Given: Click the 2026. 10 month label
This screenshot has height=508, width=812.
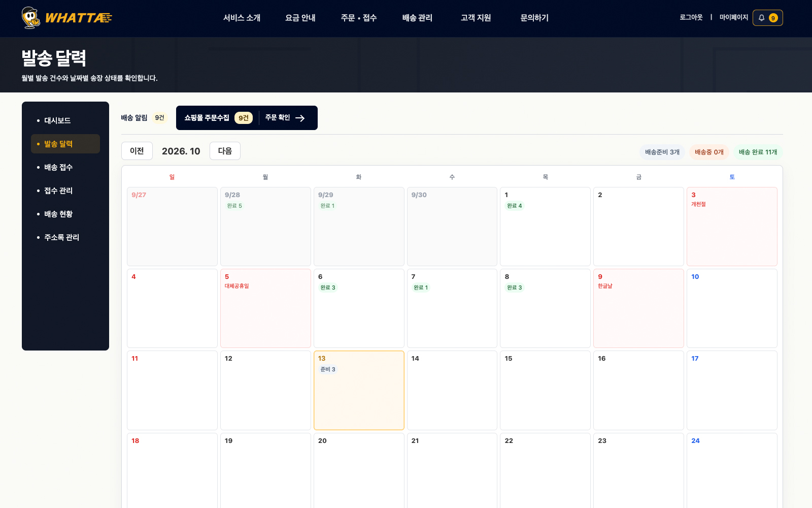Looking at the screenshot, I should [181, 151].
